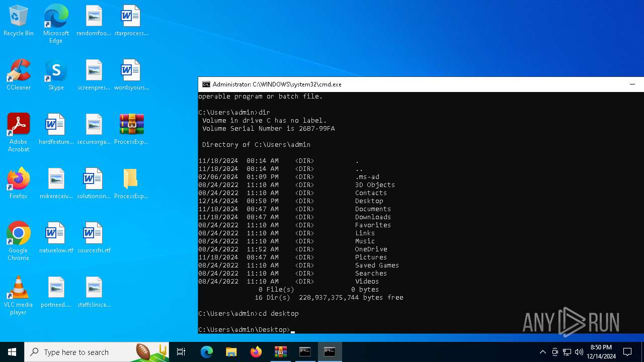Open WinRAR from the taskbar
Viewport: 644px width, 362px height.
(x=280, y=352)
